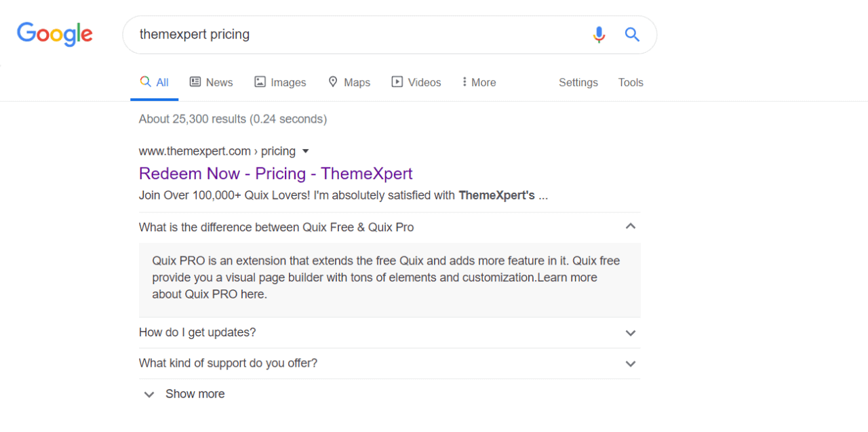Go to the Videos tab
The image size is (868, 432).
point(416,82)
